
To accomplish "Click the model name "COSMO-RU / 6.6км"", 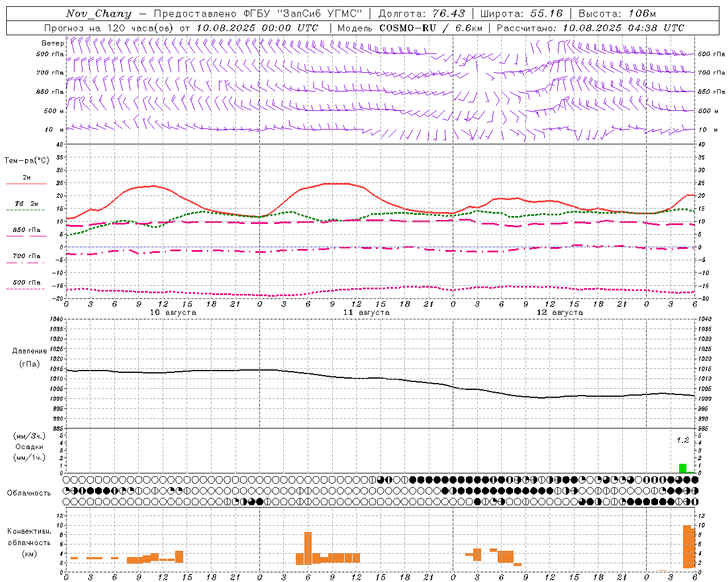I will point(431,28).
